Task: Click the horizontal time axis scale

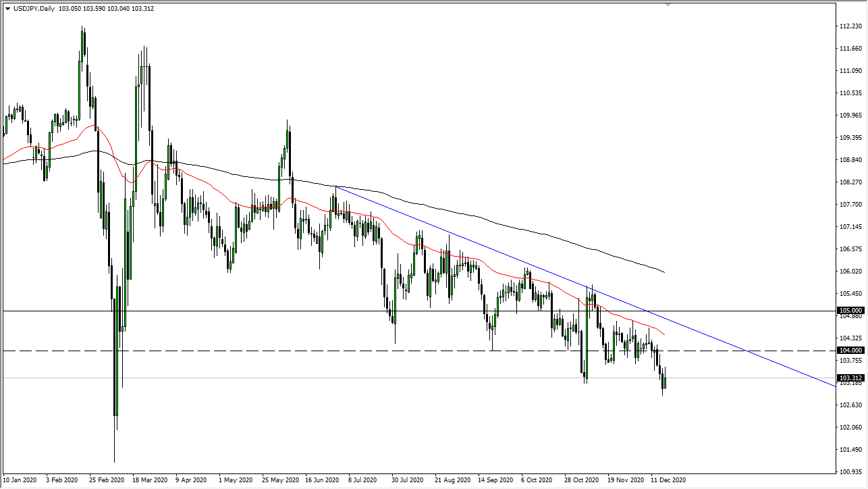Action: [405, 478]
